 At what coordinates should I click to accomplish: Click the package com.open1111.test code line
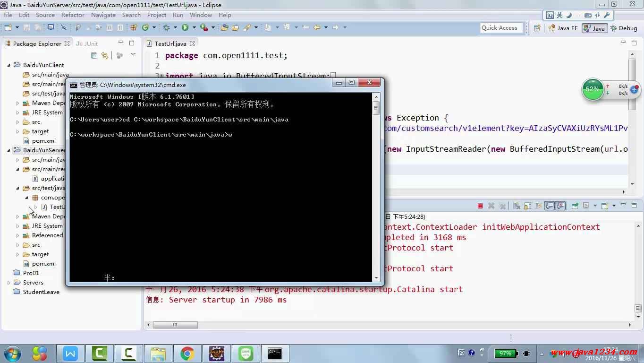[226, 55]
